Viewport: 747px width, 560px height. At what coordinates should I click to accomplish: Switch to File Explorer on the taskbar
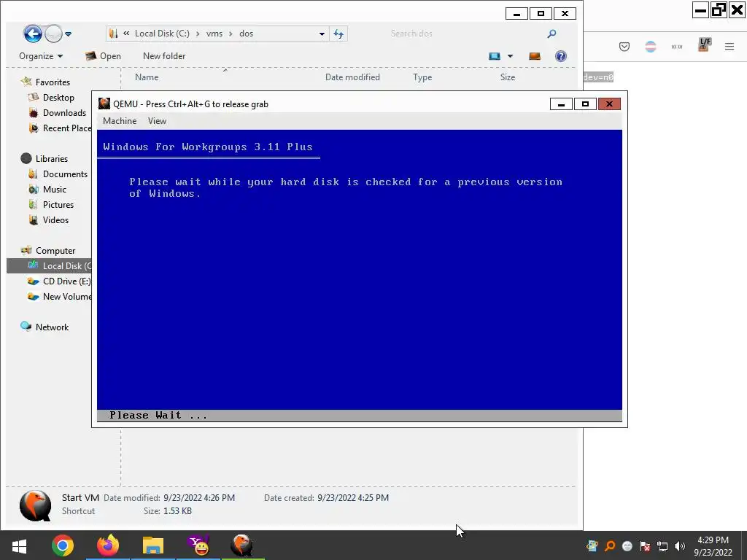pos(153,545)
